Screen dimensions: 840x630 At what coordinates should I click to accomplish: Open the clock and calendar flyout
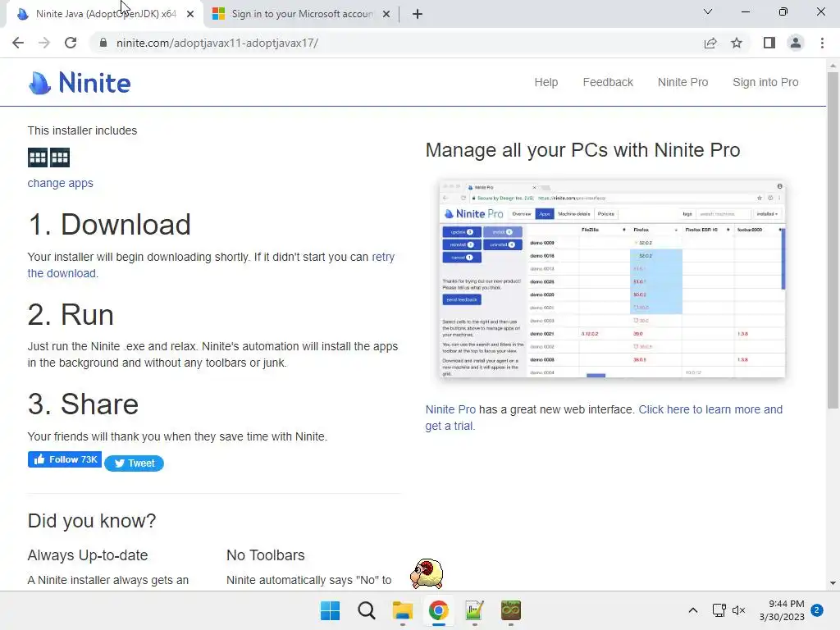(x=782, y=610)
